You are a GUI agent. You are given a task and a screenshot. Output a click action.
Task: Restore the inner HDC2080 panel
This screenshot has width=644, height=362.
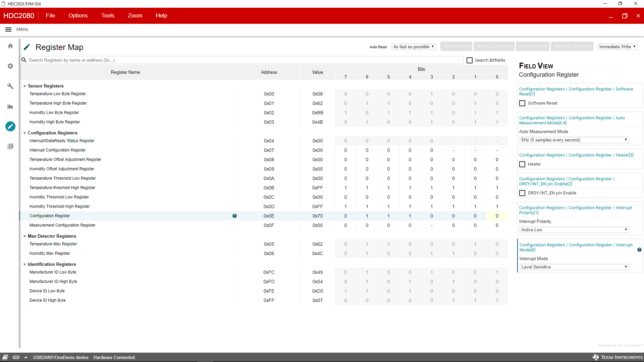pos(625,16)
